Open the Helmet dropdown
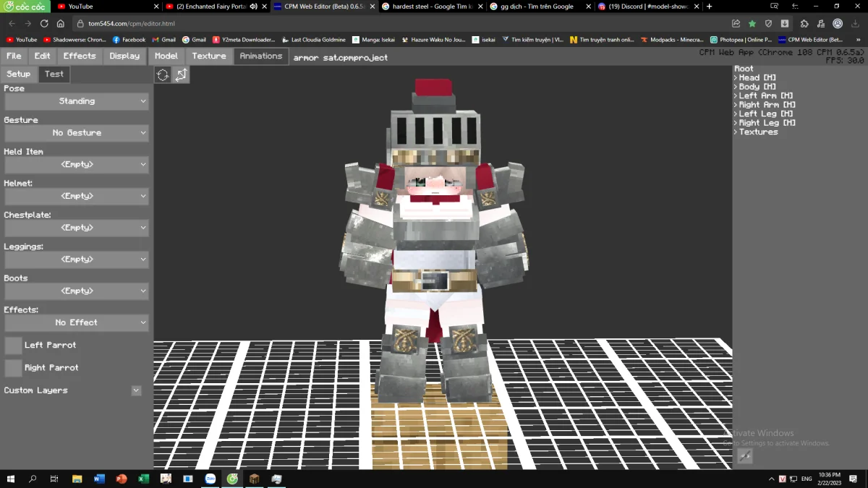Viewport: 868px width, 488px height. pyautogui.click(x=77, y=196)
